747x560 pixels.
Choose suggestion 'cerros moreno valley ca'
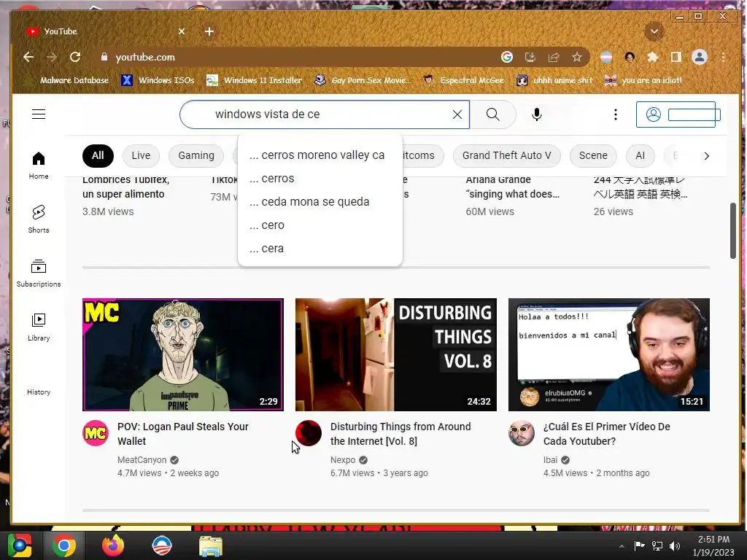click(x=320, y=155)
